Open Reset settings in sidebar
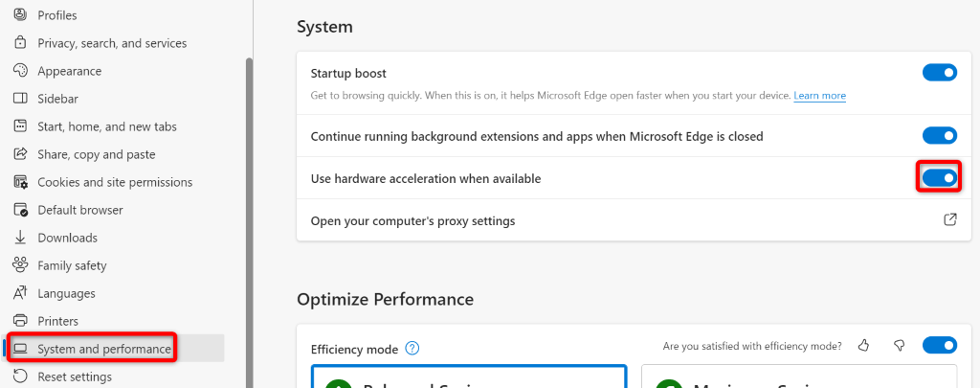Viewport: 980px width, 388px height. pos(75,377)
